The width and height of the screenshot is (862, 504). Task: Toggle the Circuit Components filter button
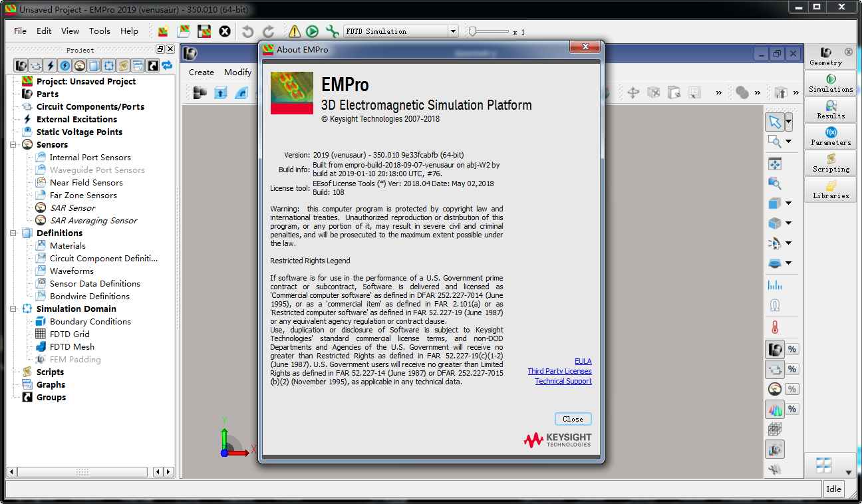pos(35,65)
